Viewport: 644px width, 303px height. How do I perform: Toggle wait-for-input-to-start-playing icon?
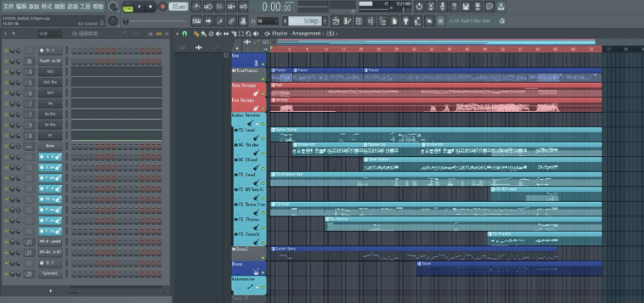coord(208,6)
